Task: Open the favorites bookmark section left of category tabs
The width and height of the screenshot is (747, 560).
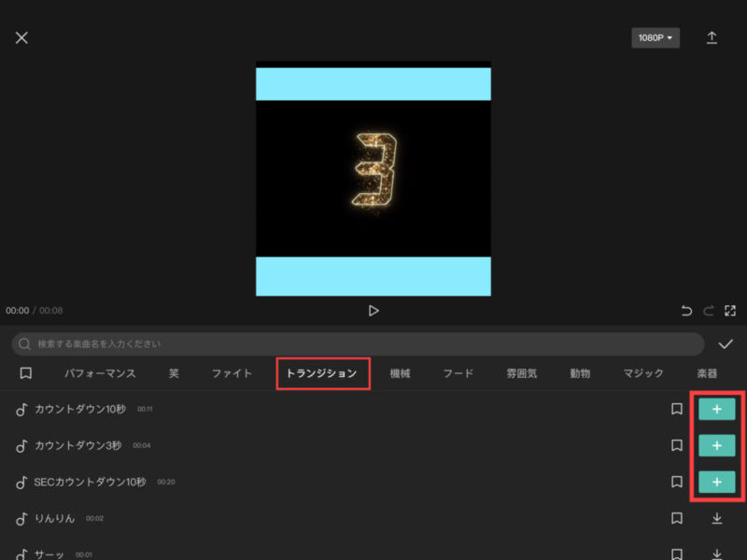Action: click(x=25, y=372)
